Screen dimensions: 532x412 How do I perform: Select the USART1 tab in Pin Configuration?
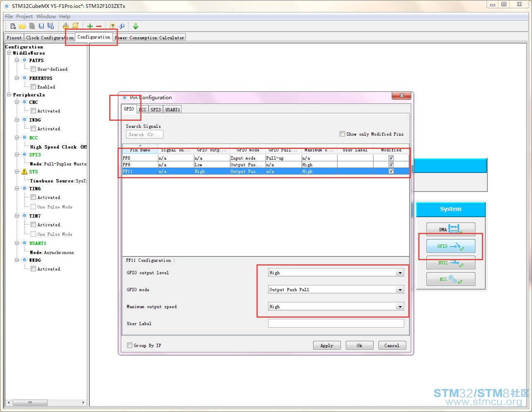[173, 110]
